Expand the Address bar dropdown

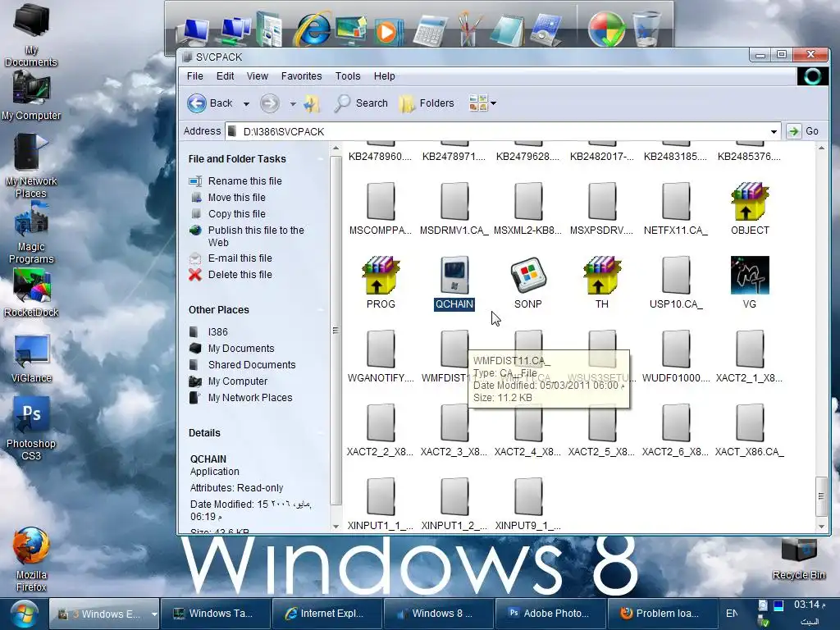tap(774, 132)
